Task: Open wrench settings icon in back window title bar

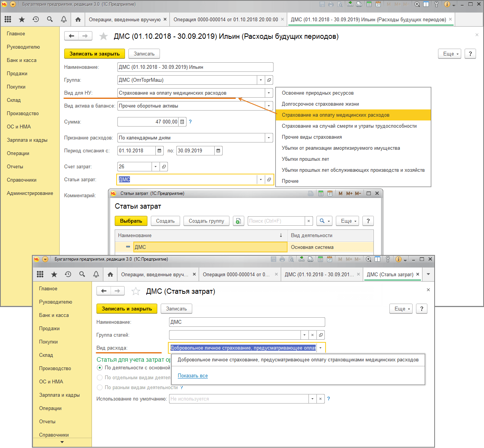Action: point(437,4)
